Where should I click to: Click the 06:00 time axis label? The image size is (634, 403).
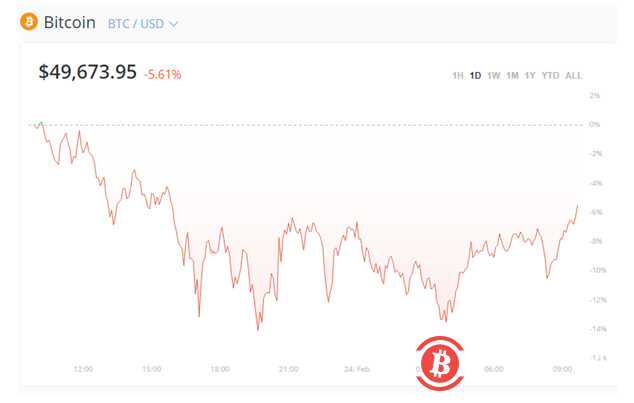[x=493, y=368]
